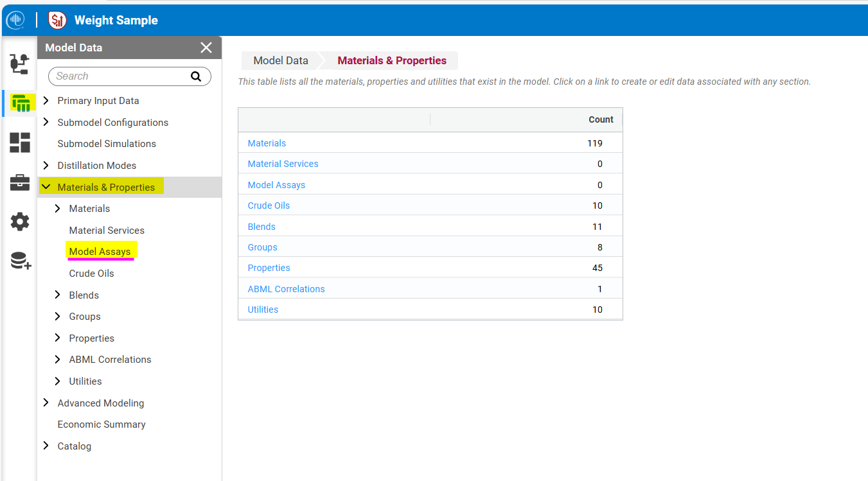Viewport: 868px width, 481px height.
Task: Open the Properties table link
Action: pyautogui.click(x=269, y=268)
